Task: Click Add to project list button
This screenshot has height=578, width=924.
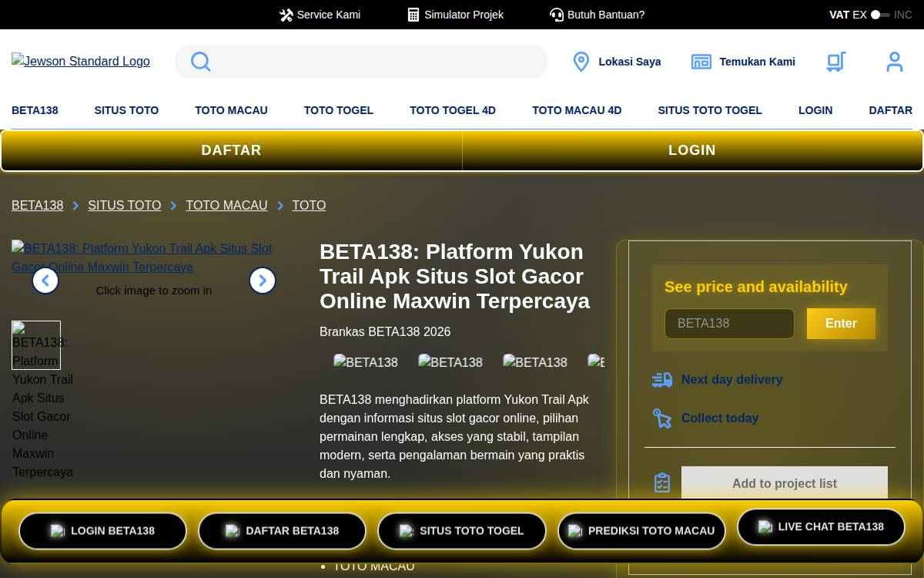Action: pyautogui.click(x=785, y=483)
